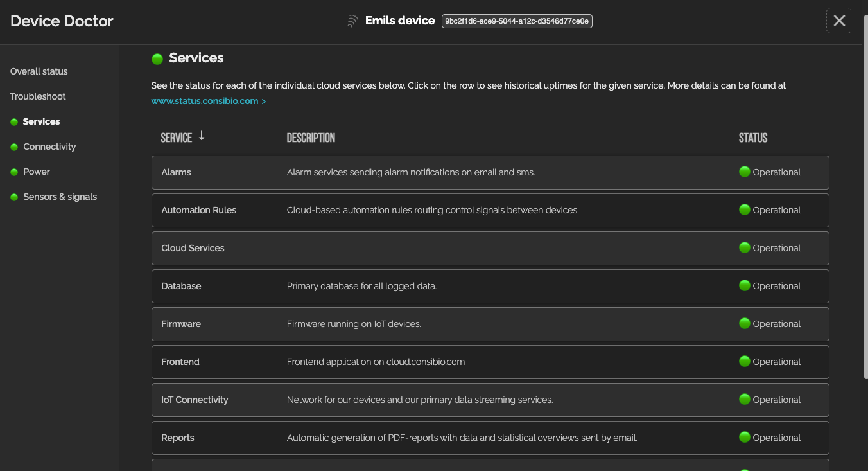868x471 pixels.
Task: Click 'Frontend application on cloud.consibio.com' text
Action: coord(376,362)
